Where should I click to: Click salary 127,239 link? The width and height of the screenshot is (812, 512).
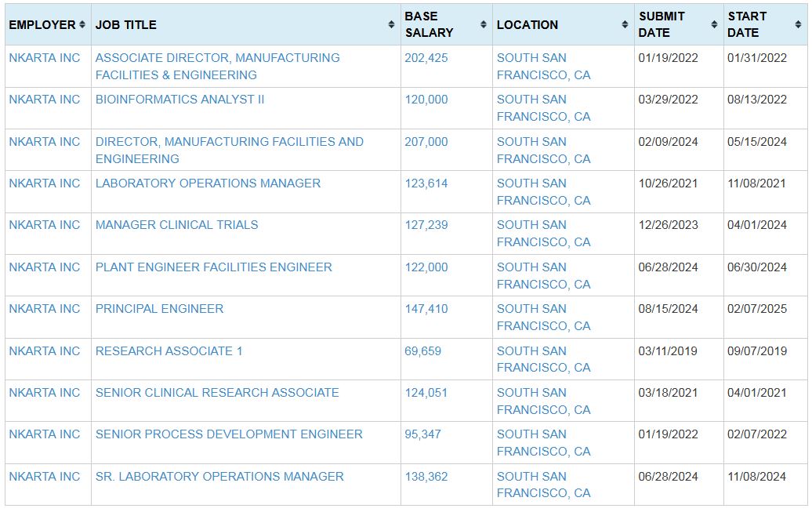[426, 225]
